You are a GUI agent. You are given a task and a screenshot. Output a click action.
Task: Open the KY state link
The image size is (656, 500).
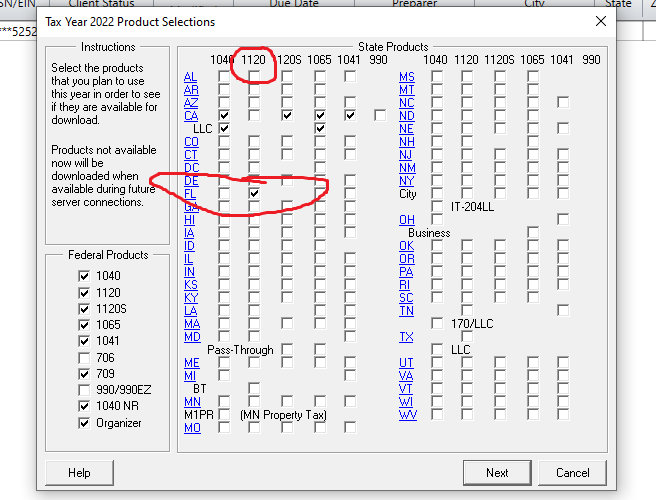tap(191, 298)
